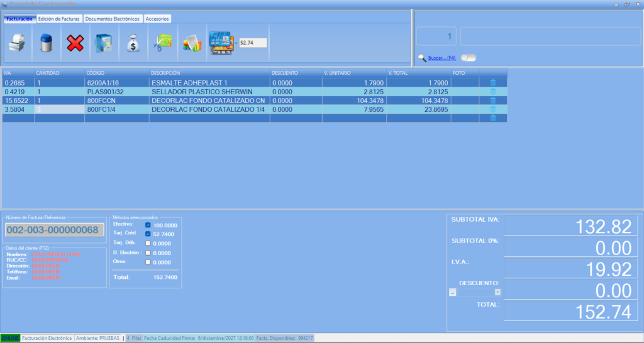Click the IVA column header
Viewport: 644px width, 343px height.
(x=18, y=73)
